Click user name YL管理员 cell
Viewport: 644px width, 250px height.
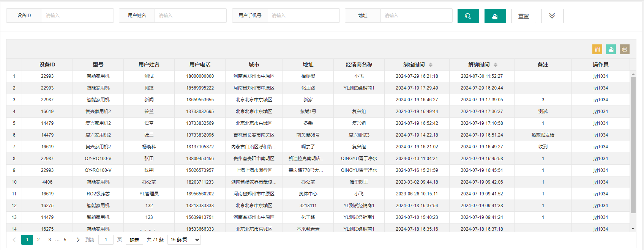149,194
